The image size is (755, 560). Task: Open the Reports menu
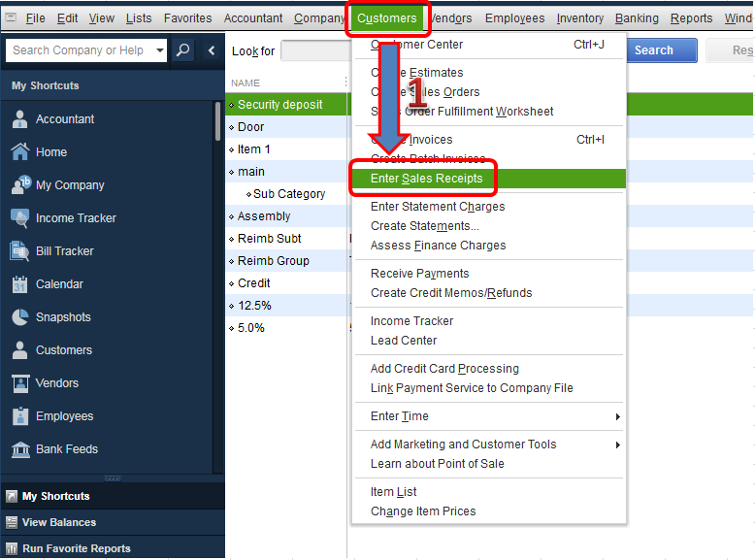(692, 18)
